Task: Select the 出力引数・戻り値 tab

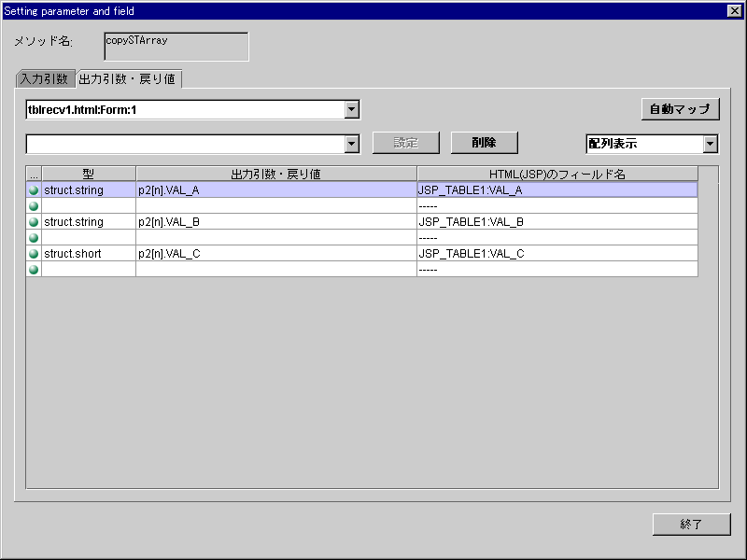Action: (128, 79)
